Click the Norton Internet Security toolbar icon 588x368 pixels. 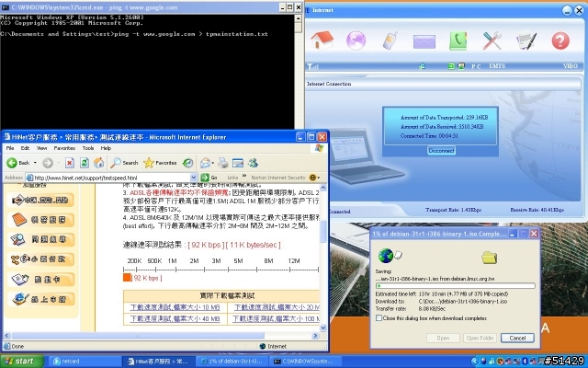312,178
